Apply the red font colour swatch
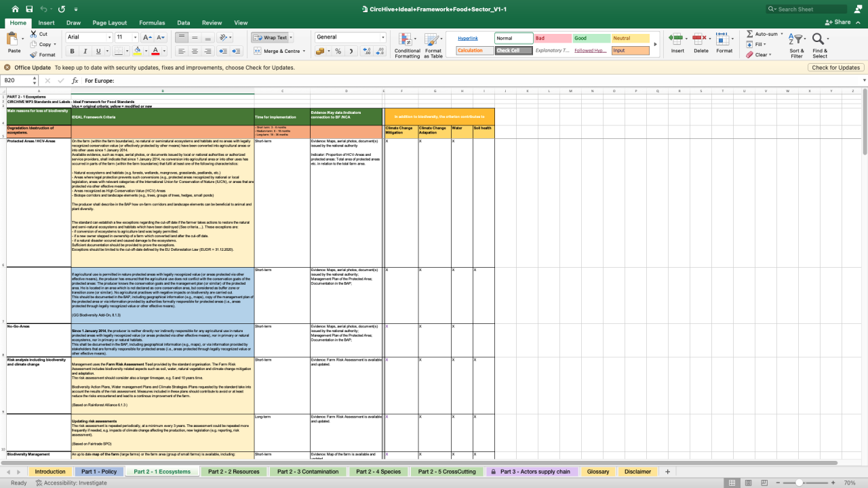Screen dimensions: 868x488 click(x=155, y=52)
